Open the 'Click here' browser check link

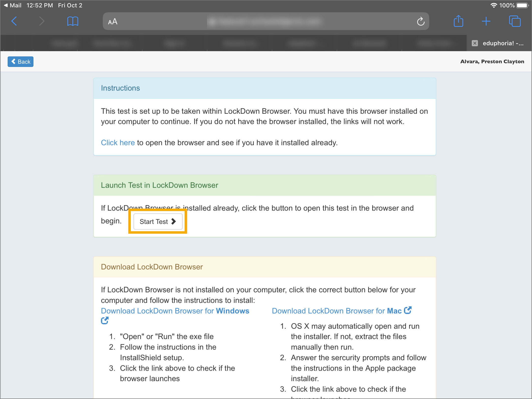pos(118,143)
